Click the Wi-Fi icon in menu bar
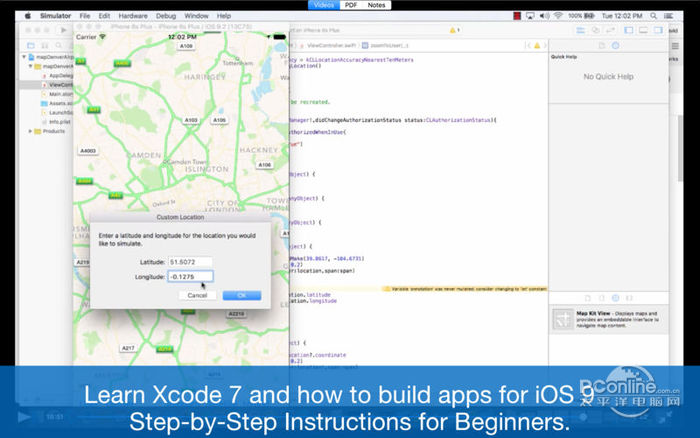The image size is (700, 438). pos(558,16)
